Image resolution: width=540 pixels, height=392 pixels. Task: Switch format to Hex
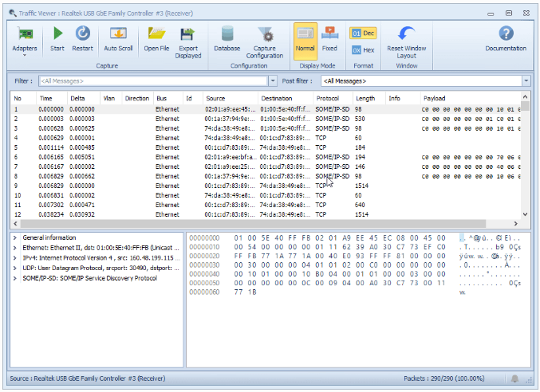coord(363,50)
